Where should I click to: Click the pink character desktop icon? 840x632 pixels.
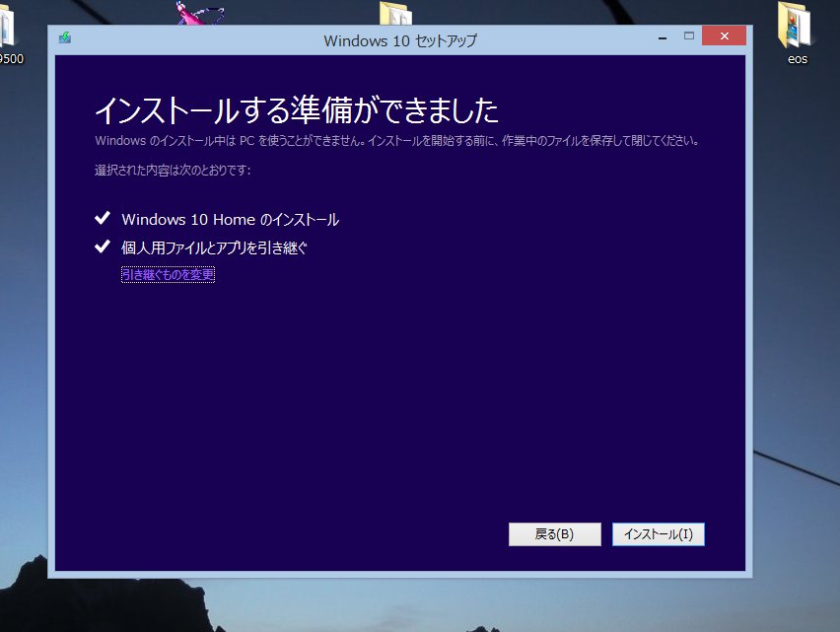[x=200, y=13]
